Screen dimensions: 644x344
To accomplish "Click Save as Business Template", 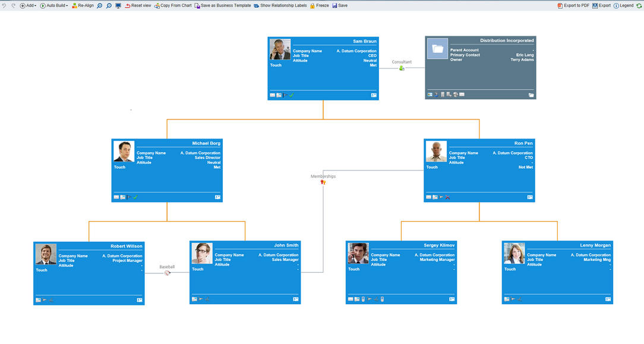I will point(223,5).
